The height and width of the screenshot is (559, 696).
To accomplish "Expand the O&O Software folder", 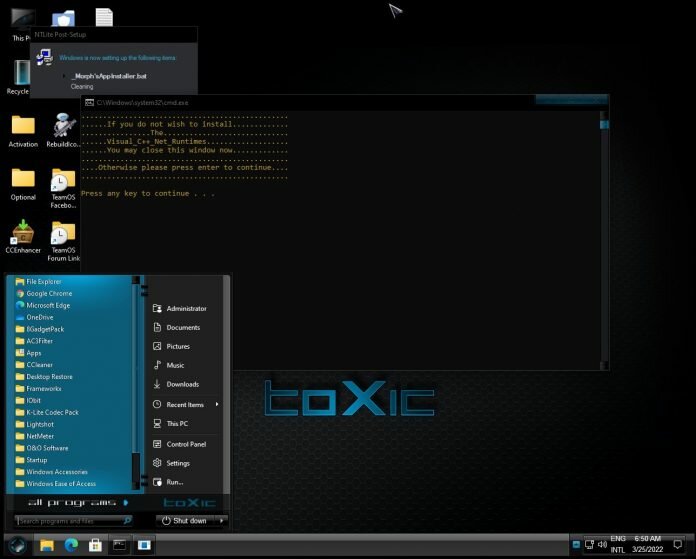I will 42,448.
